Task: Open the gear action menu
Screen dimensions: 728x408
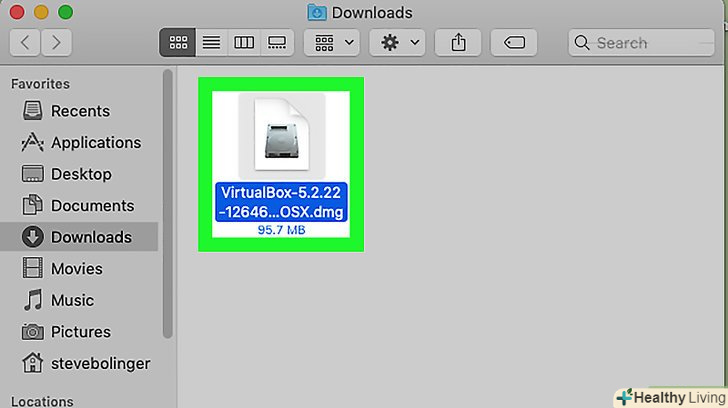Action: 397,43
